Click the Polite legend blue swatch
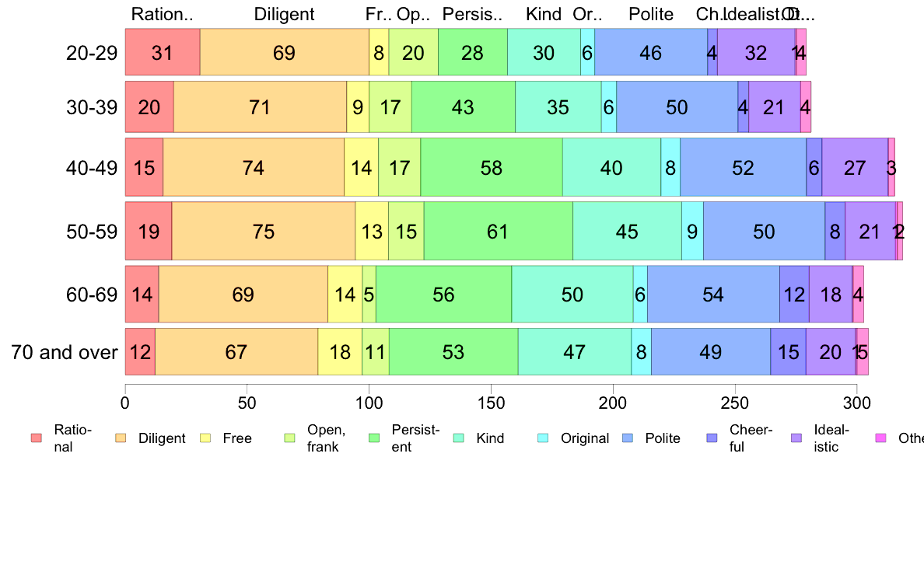 [628, 438]
